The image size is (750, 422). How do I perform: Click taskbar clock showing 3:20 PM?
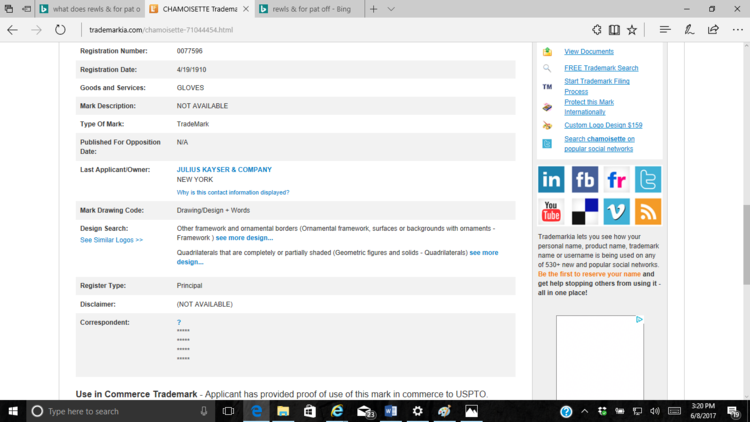pyautogui.click(x=703, y=411)
